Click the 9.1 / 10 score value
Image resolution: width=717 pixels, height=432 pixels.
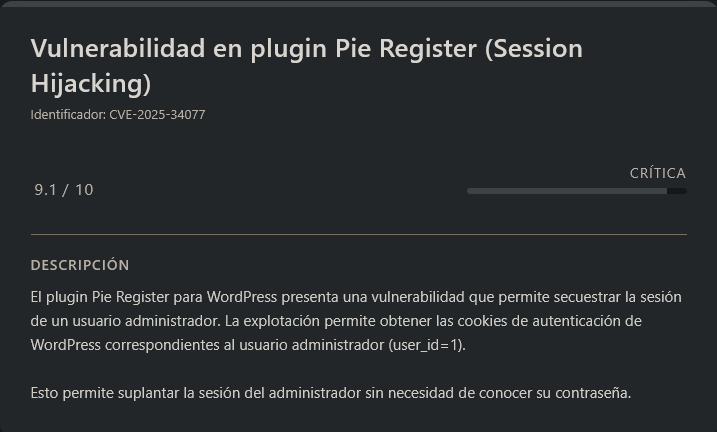coord(64,190)
